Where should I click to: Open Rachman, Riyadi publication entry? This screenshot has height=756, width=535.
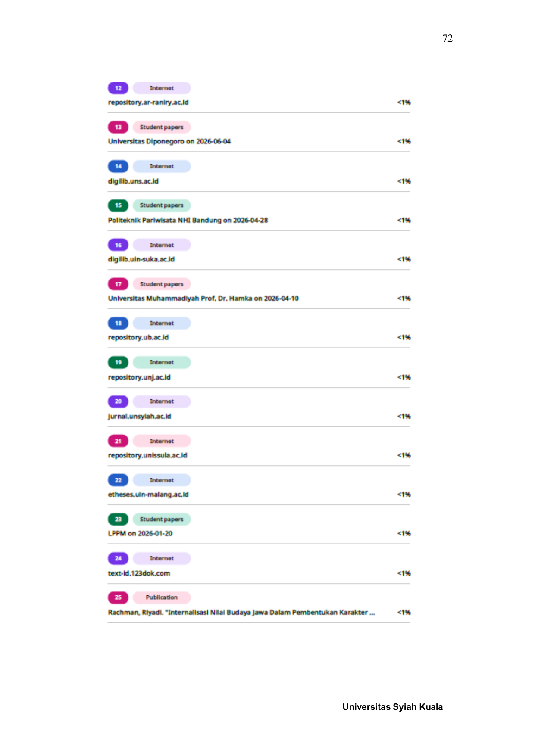[x=241, y=613]
